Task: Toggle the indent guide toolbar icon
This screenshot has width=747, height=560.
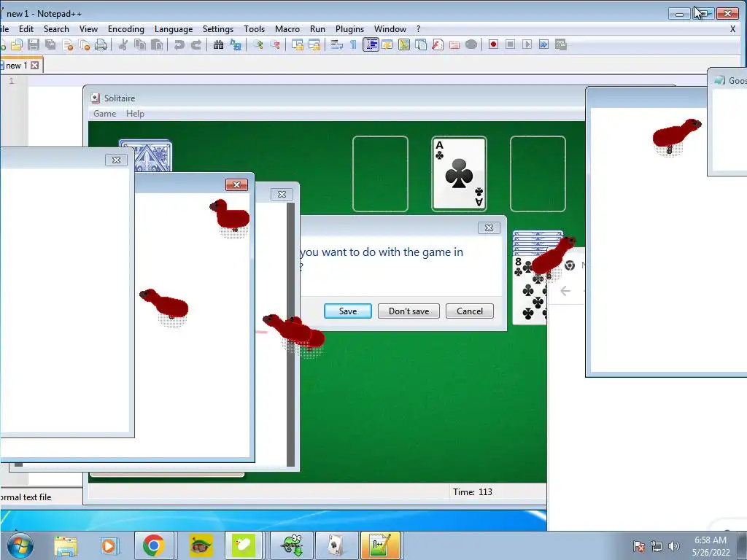Action: point(371,44)
